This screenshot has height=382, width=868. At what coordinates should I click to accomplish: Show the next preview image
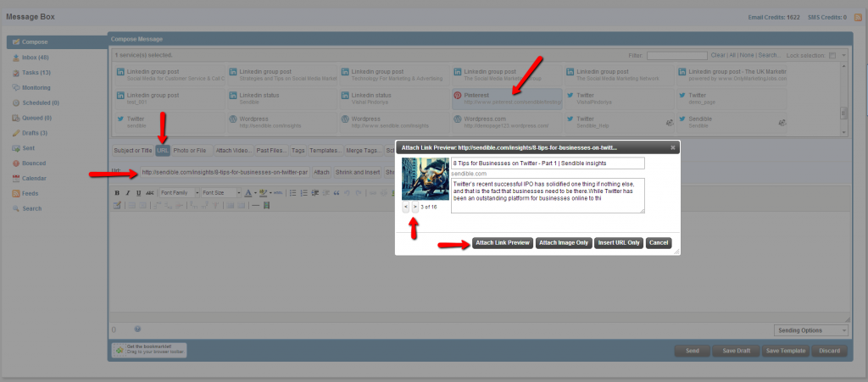point(415,207)
